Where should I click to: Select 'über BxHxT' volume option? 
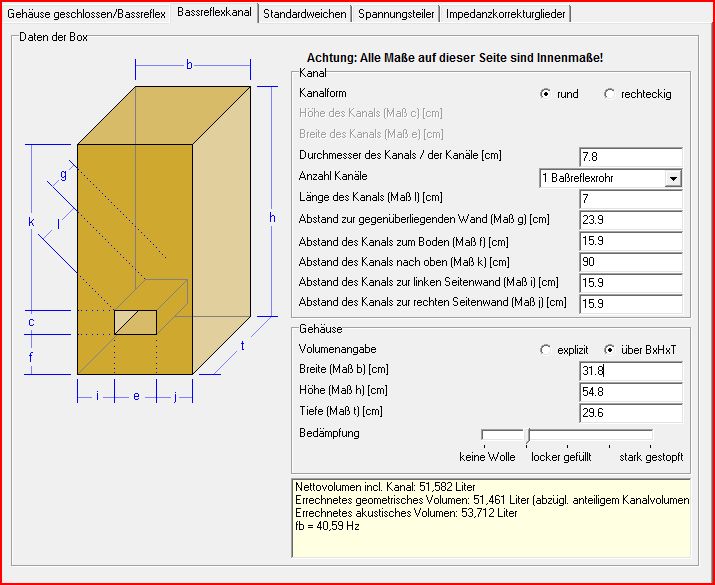tap(610, 350)
